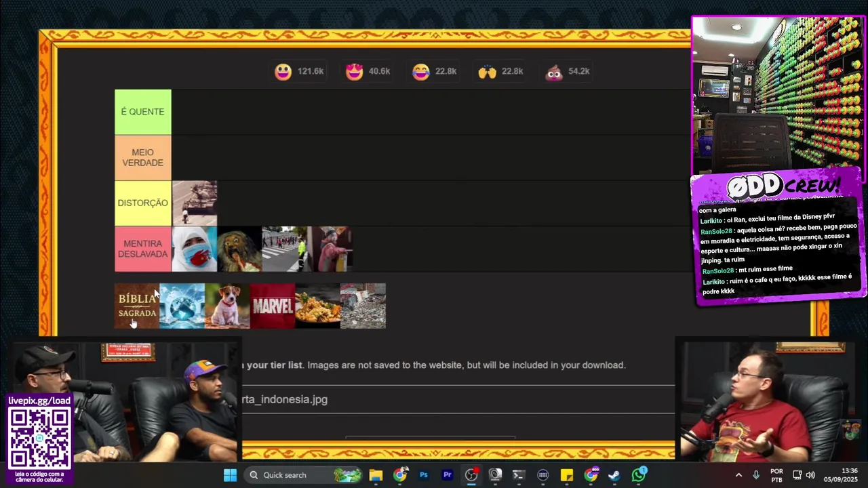Click the 121.6k reaction count
The height and width of the screenshot is (488, 868).
point(311,71)
